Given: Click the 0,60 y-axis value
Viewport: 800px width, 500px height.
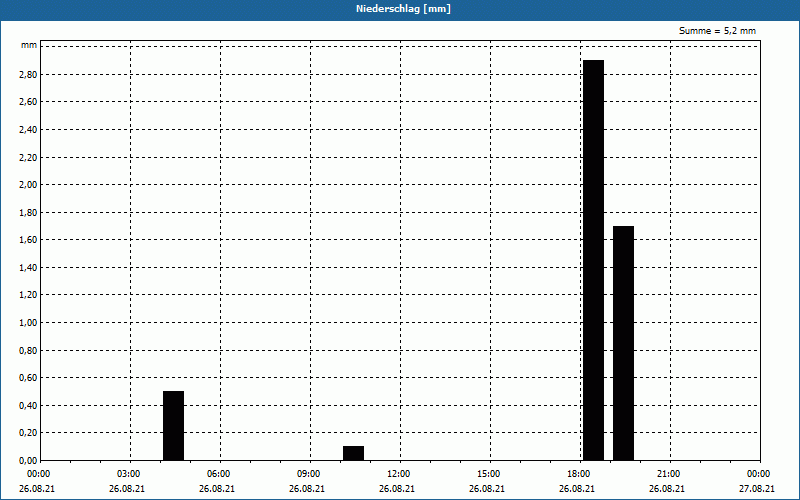Looking at the screenshot, I should (28, 378).
